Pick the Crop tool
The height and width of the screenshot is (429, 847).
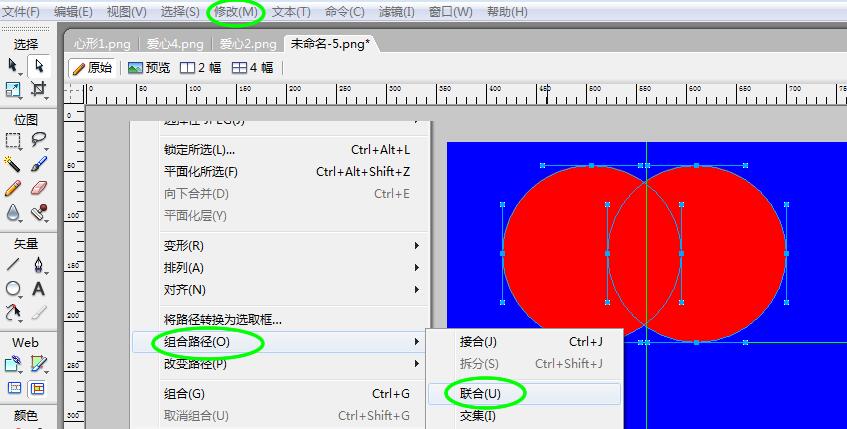[40, 89]
